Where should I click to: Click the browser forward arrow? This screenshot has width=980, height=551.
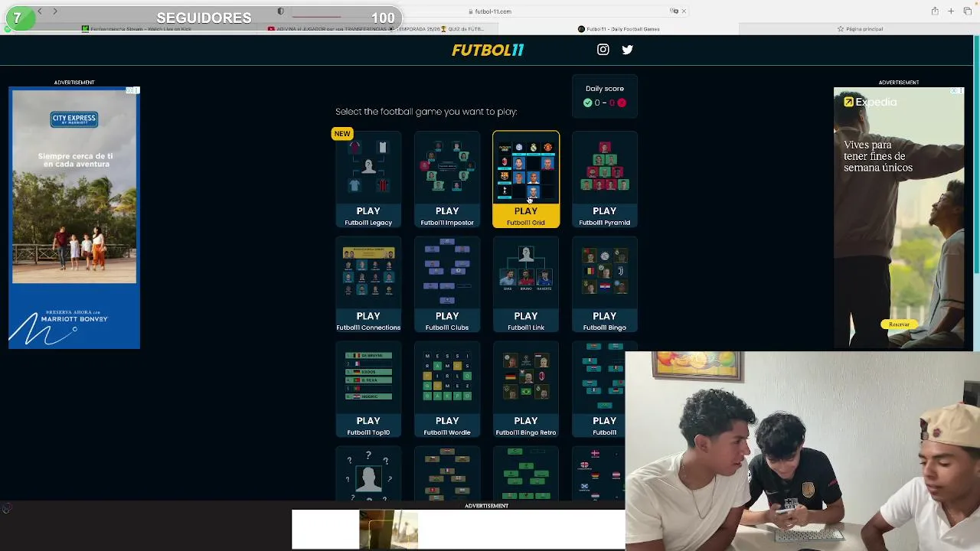(55, 11)
